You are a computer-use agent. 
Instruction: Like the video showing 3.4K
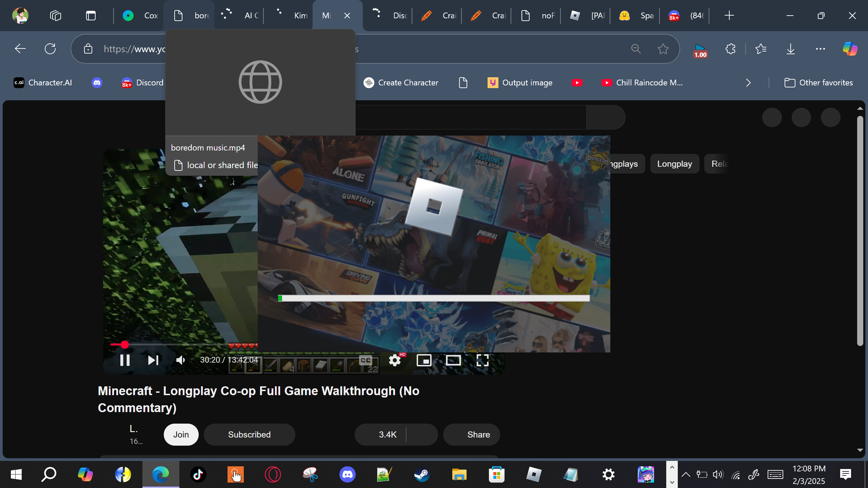coord(380,434)
